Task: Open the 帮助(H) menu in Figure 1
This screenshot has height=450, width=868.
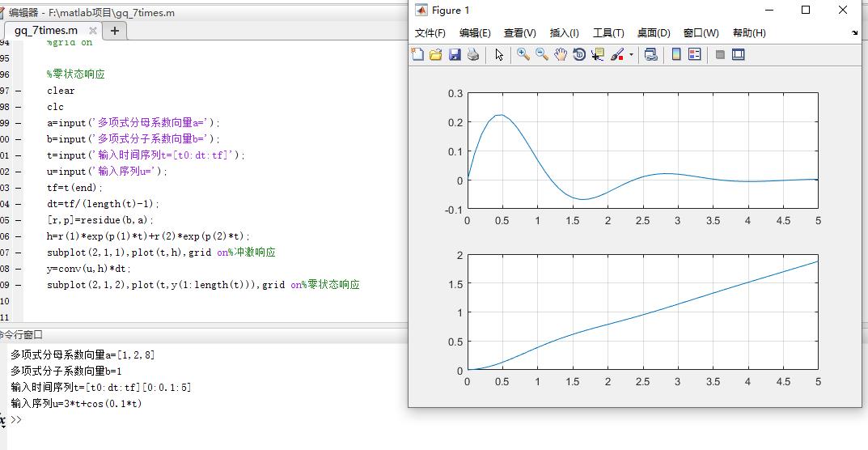Action: pos(749,33)
